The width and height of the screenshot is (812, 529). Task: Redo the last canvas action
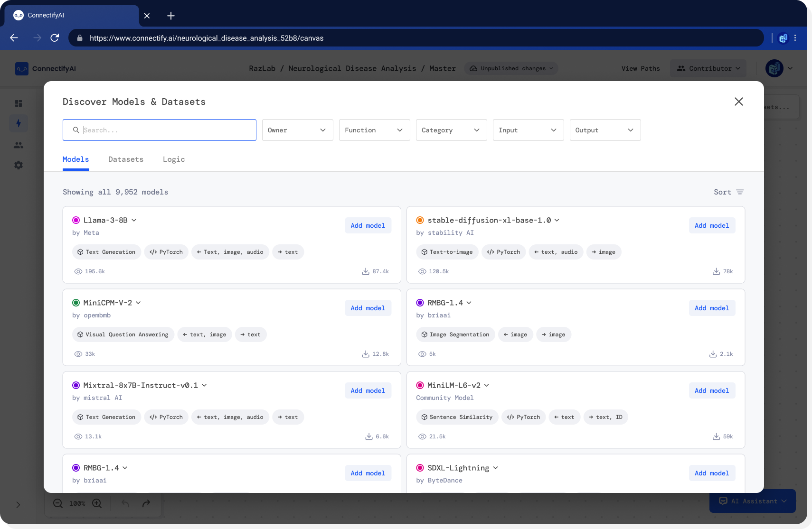[146, 503]
